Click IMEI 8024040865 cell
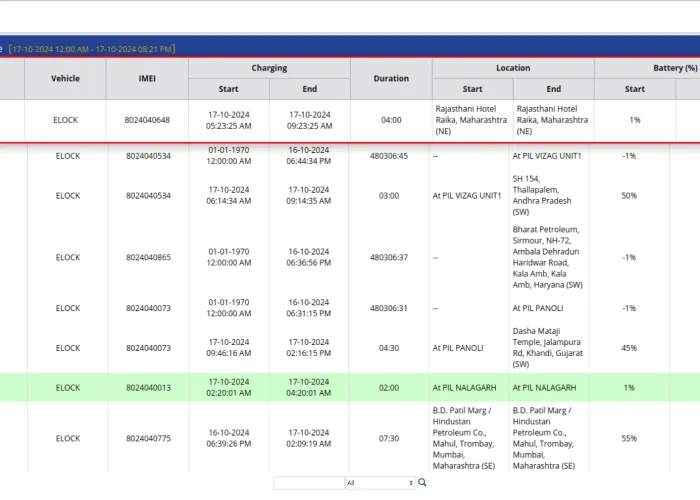Screen dimensions: 700x500 147,257
